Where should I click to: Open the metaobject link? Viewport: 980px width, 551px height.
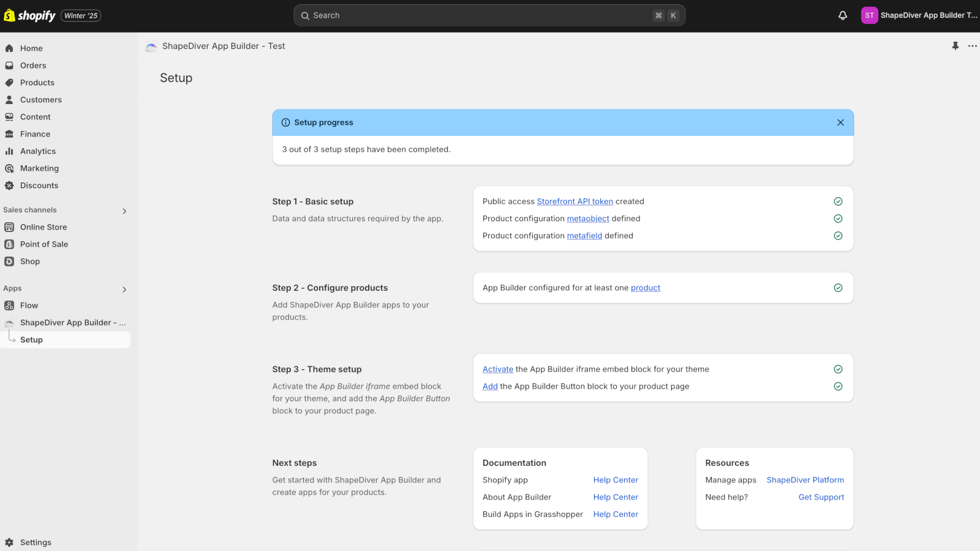click(588, 219)
